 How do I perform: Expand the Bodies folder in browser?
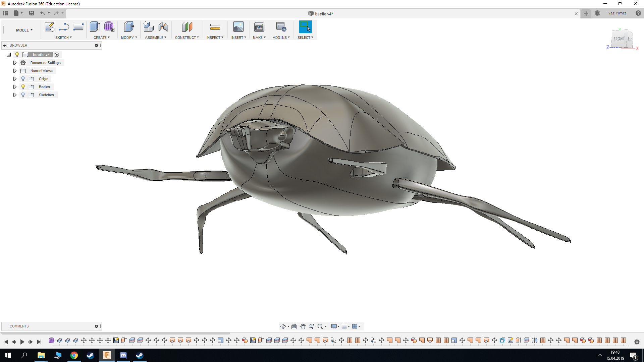pyautogui.click(x=15, y=87)
